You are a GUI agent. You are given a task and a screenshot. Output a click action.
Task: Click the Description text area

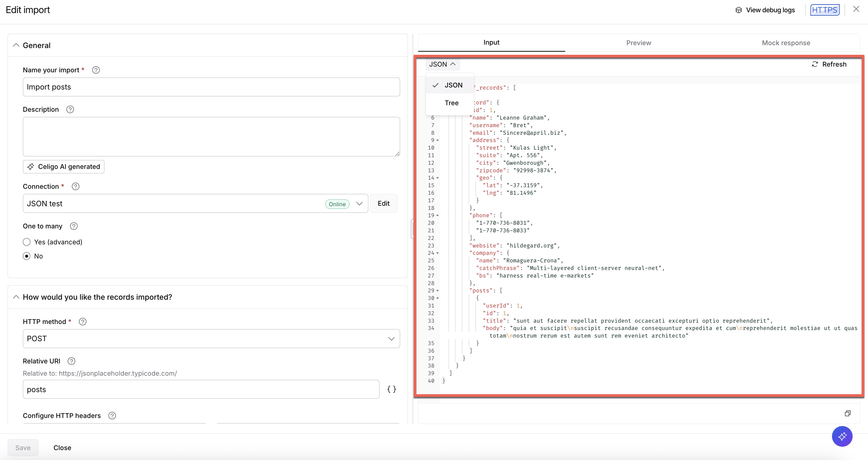click(211, 137)
